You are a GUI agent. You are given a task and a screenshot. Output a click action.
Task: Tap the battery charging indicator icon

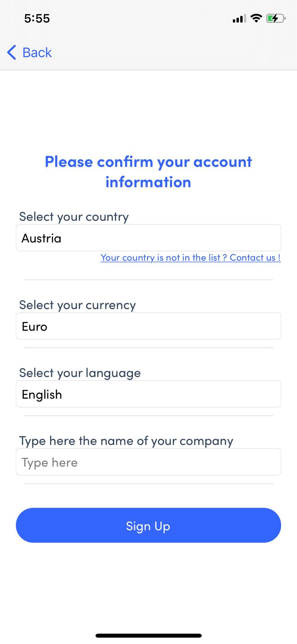pyautogui.click(x=275, y=19)
